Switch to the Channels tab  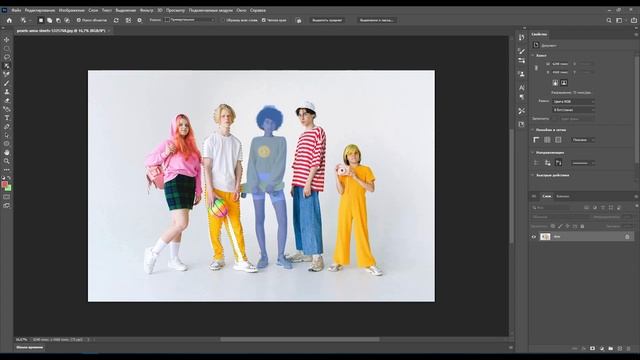coord(562,196)
